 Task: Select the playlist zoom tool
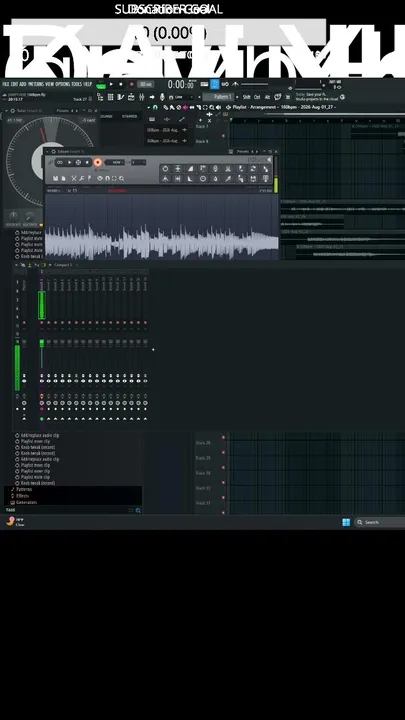pyautogui.click(x=212, y=107)
